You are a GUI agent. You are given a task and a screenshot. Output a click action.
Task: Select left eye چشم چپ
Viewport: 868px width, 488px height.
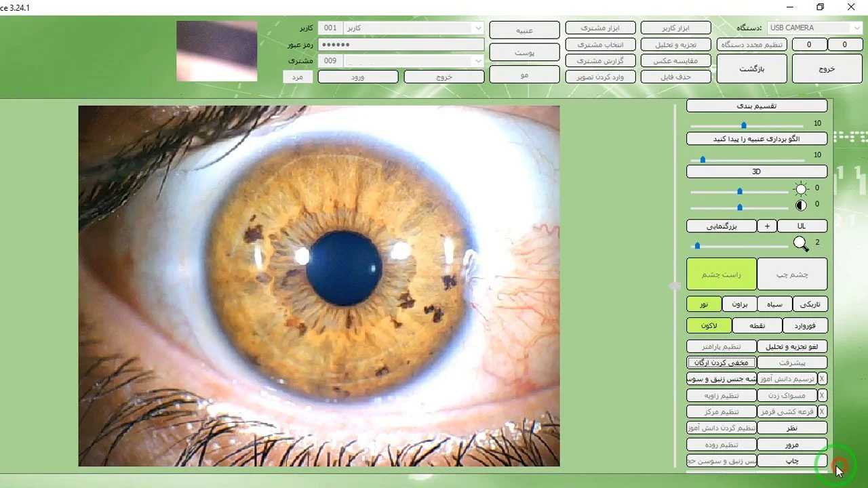click(792, 274)
